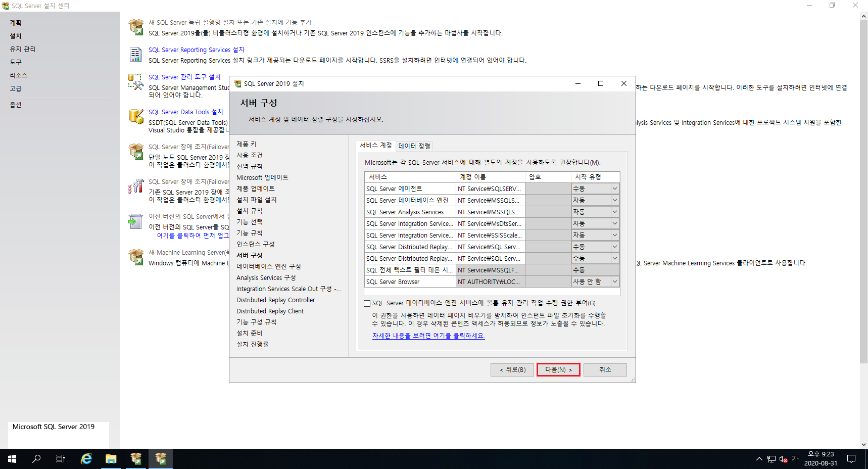Select 옵션 in the left sidebar

click(16, 105)
